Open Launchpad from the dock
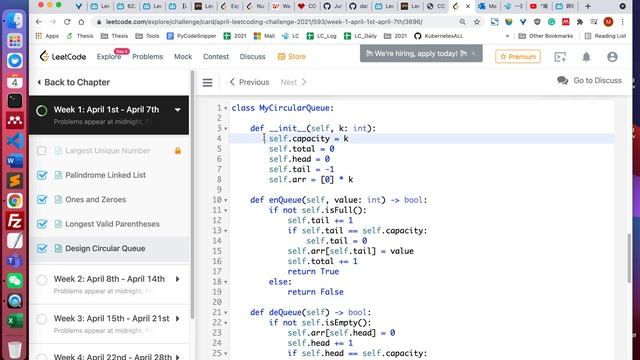This screenshot has height=360, width=640. [15, 40]
